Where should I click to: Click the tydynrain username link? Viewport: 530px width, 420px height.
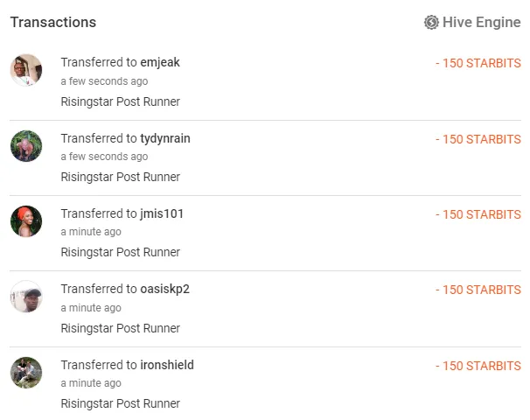point(165,138)
